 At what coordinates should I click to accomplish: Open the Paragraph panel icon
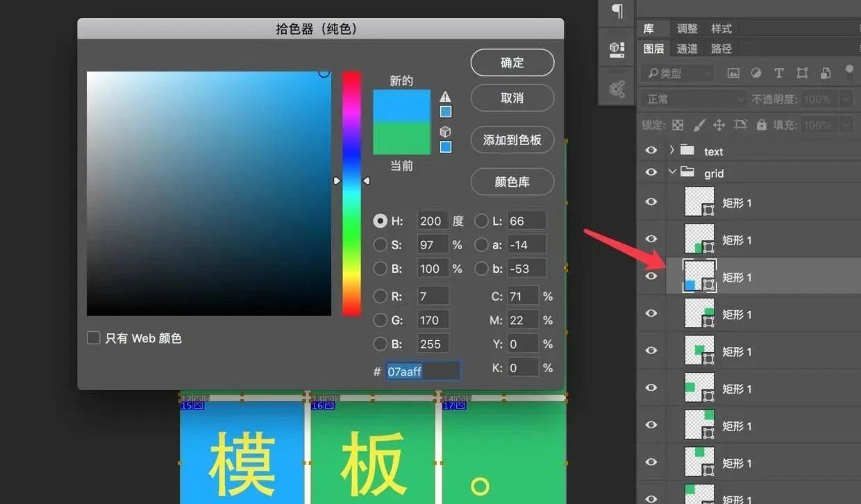[x=617, y=10]
